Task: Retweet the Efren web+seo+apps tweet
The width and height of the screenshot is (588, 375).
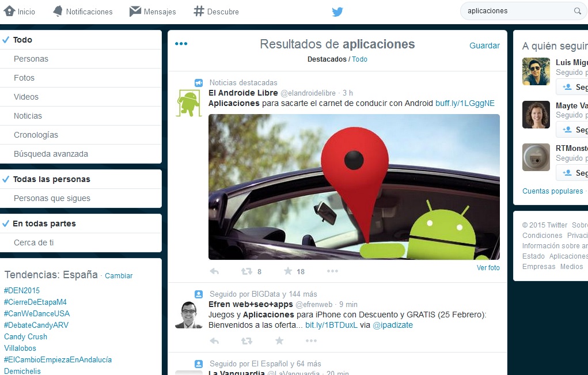Action: [x=246, y=341]
